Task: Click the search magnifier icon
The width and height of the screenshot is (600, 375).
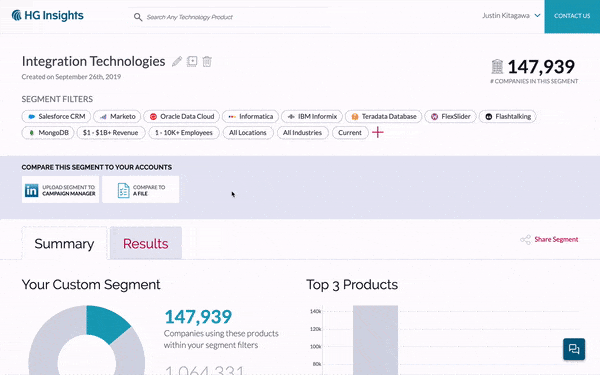Action: (x=138, y=17)
